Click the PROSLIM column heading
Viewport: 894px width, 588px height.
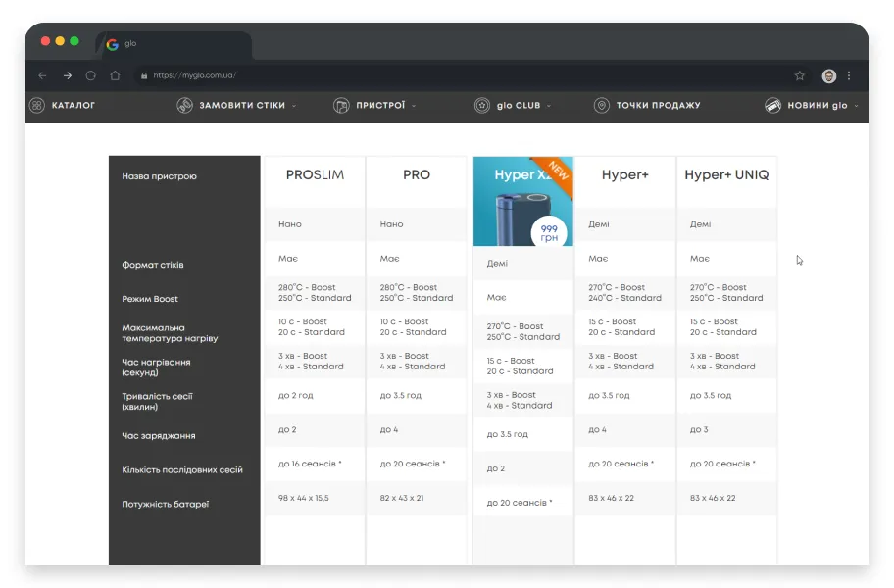click(315, 174)
